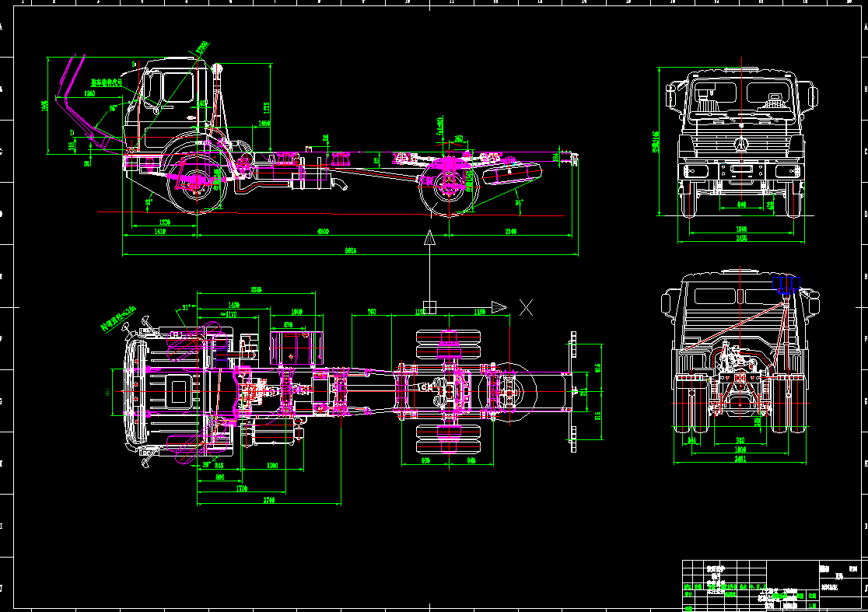Select the 360 dimension above the rear axle
868x612 pixels.
coord(459,138)
